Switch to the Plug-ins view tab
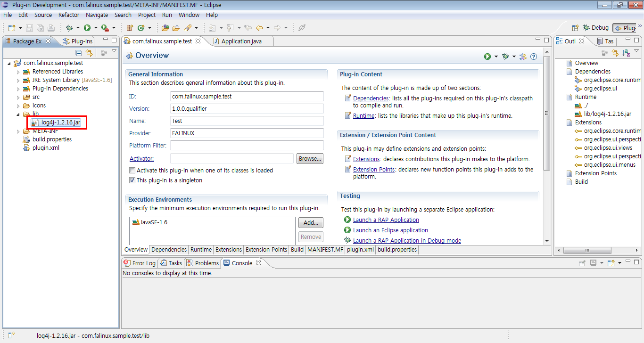This screenshot has height=343, width=644. pyautogui.click(x=78, y=41)
